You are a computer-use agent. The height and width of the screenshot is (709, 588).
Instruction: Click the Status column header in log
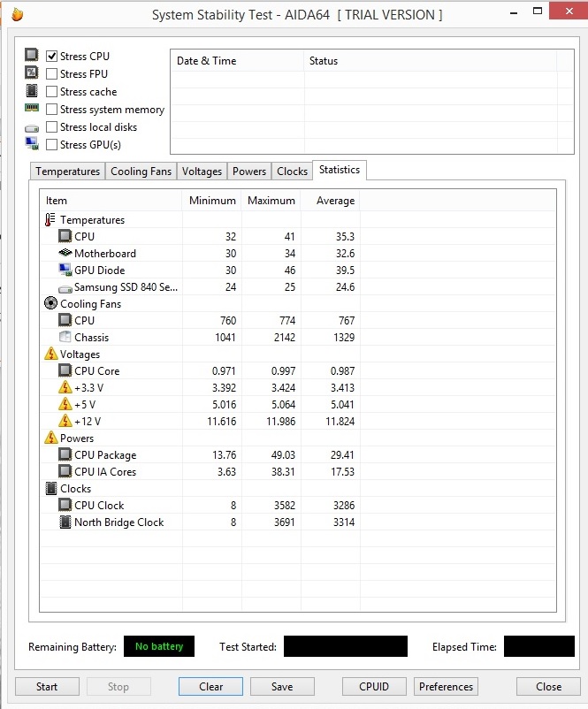[x=430, y=61]
